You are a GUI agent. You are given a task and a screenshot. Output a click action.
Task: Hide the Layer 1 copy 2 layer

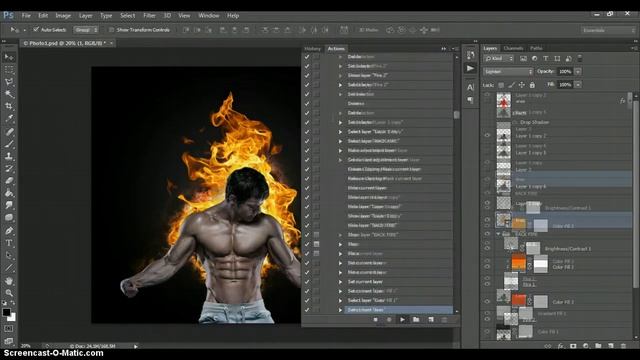coord(487,136)
